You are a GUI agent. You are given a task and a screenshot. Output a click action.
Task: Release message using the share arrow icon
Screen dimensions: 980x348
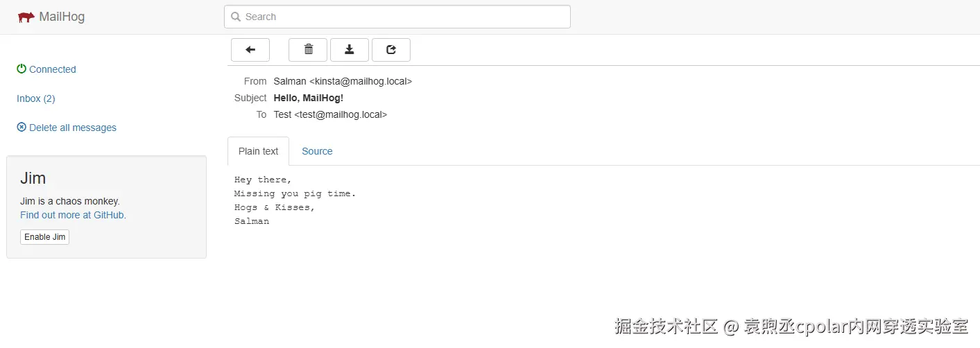pos(391,50)
